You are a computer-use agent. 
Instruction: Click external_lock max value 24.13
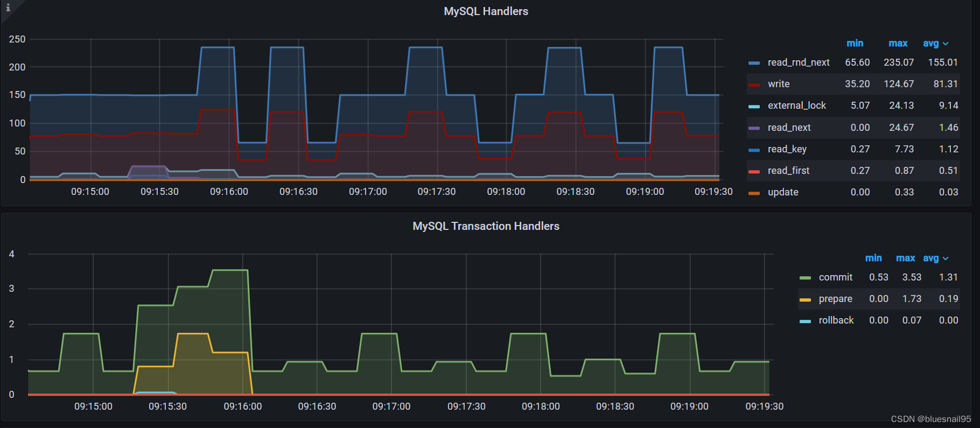click(901, 106)
